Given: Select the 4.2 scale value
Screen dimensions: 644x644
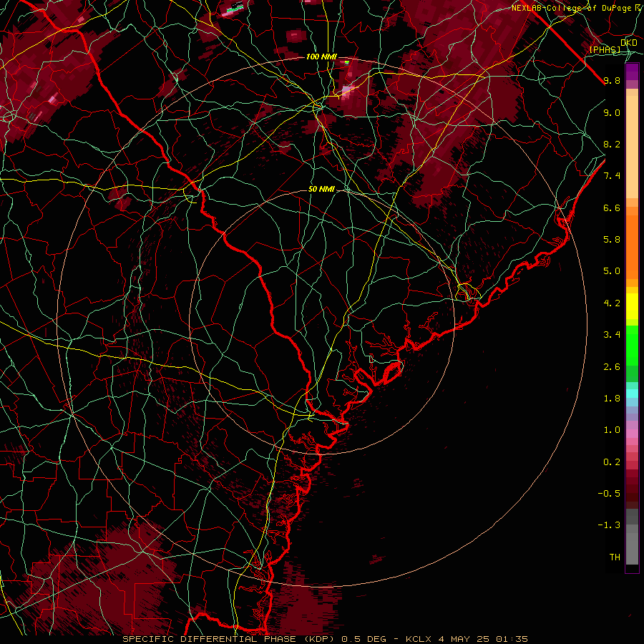Looking at the screenshot, I should tap(612, 303).
